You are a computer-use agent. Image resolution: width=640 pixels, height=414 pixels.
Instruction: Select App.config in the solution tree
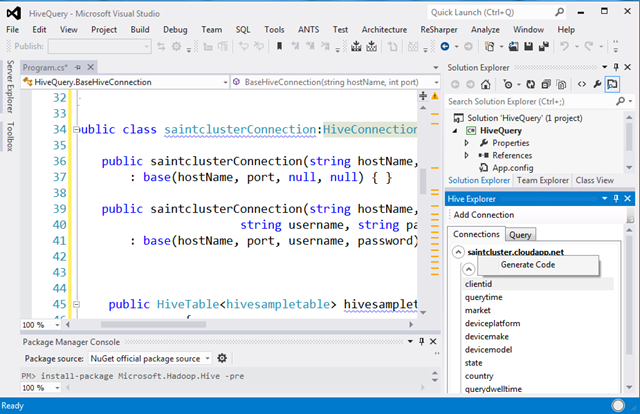512,167
